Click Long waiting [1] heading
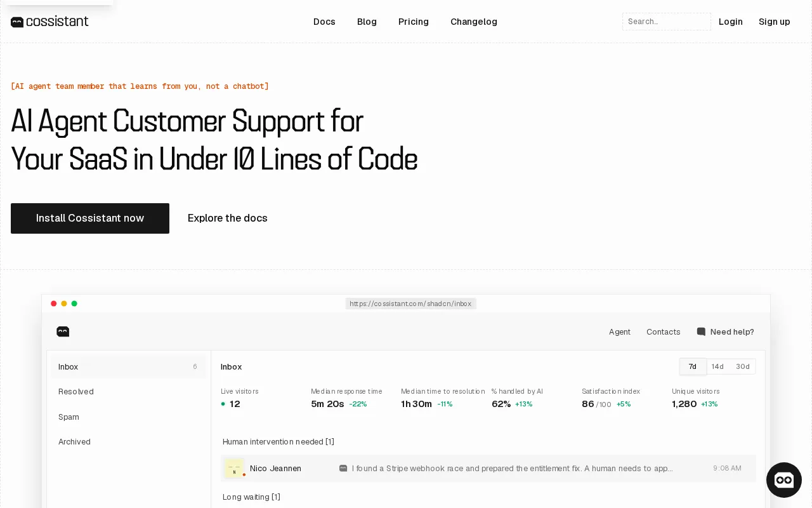 [x=251, y=497]
